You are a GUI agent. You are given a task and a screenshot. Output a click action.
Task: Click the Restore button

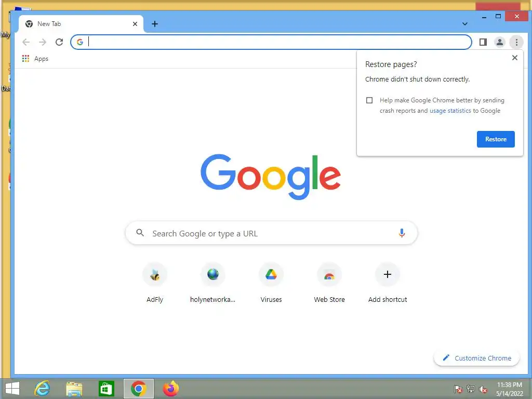point(496,139)
